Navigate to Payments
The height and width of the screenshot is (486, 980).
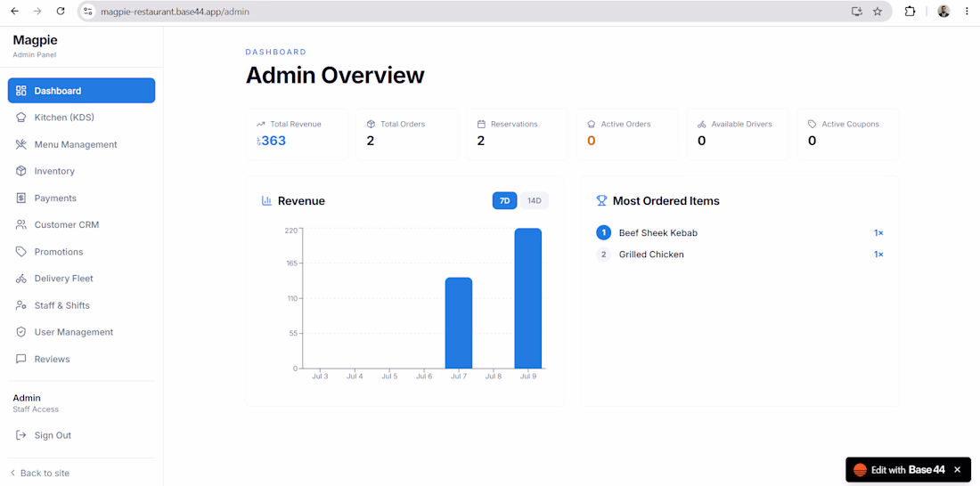point(81,198)
